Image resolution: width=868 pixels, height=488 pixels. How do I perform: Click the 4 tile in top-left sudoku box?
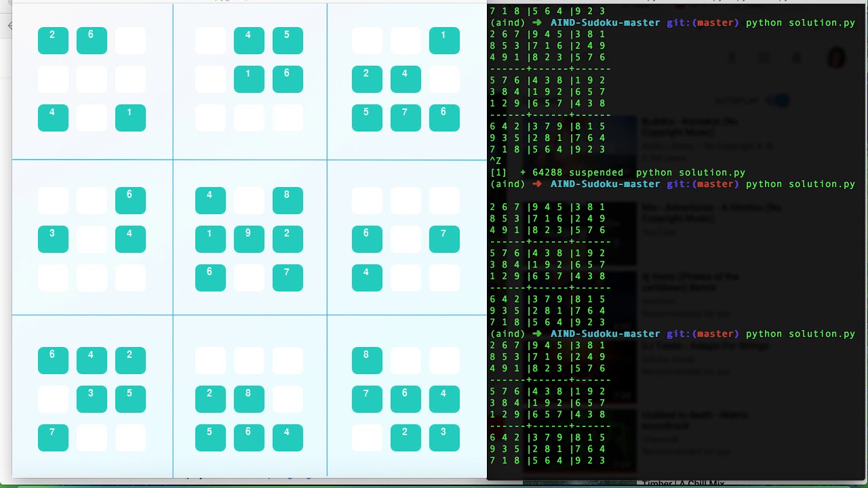click(53, 118)
